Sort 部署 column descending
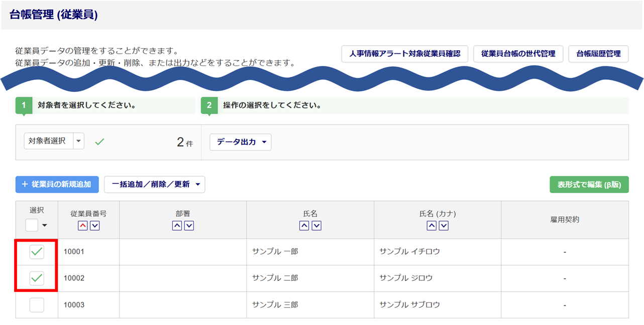This screenshot has height=325, width=644. [x=189, y=226]
